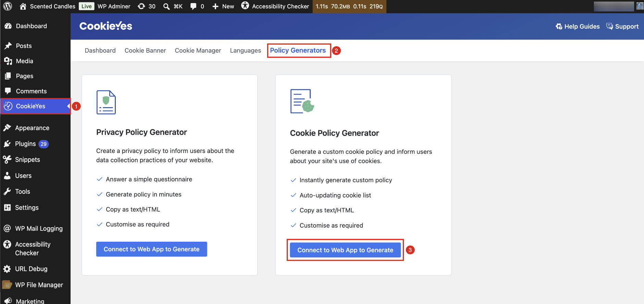This screenshot has height=304, width=644.
Task: Click the 'Generate policy in minutes' text
Action: coord(144,194)
